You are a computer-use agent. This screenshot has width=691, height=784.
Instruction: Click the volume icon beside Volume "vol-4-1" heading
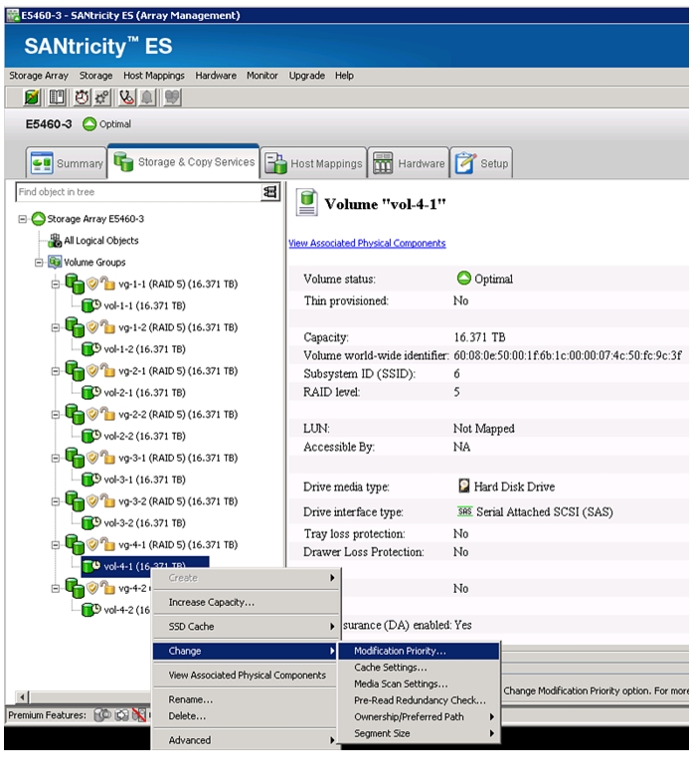[x=306, y=203]
